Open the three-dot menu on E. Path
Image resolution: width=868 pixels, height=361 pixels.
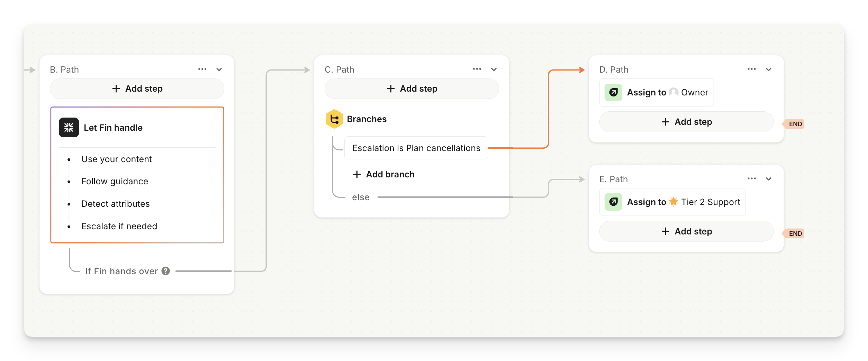click(x=751, y=179)
